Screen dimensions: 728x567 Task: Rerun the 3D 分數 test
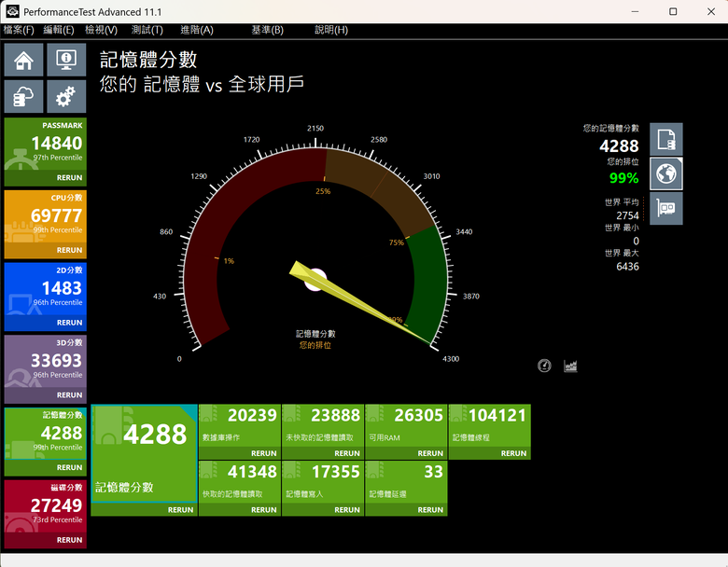coord(69,394)
